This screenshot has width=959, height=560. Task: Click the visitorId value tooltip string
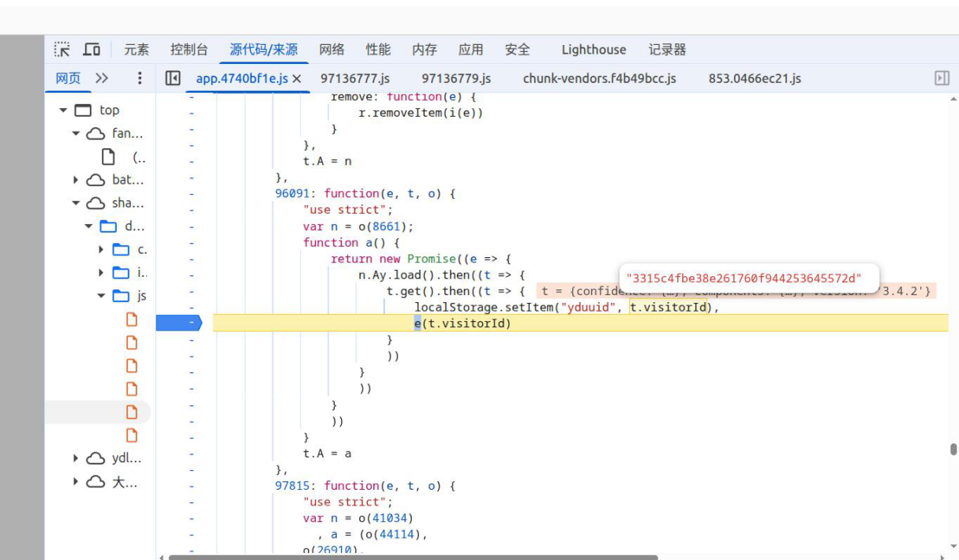743,278
